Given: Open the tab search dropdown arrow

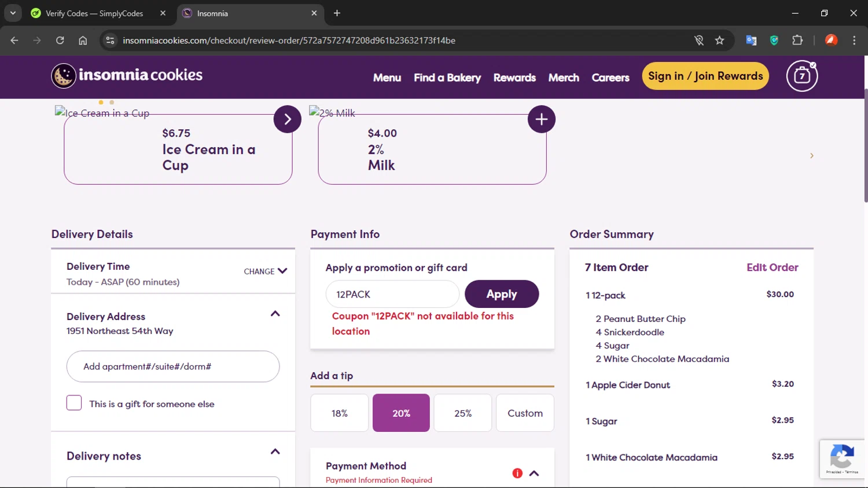Looking at the screenshot, I should coord(13,13).
